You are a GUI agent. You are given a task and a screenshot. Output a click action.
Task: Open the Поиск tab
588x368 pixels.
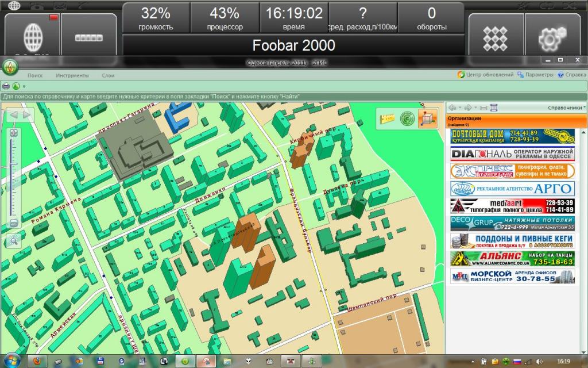(x=35, y=75)
